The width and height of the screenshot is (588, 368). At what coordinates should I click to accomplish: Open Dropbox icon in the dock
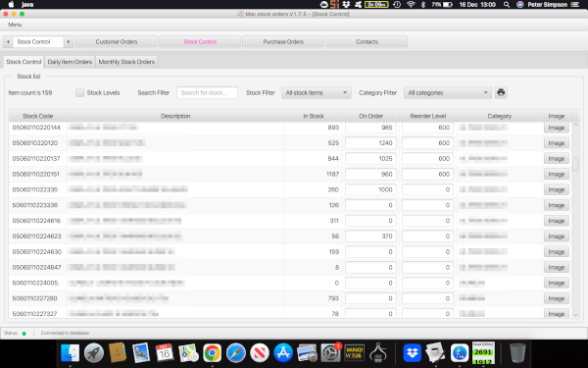[413, 353]
